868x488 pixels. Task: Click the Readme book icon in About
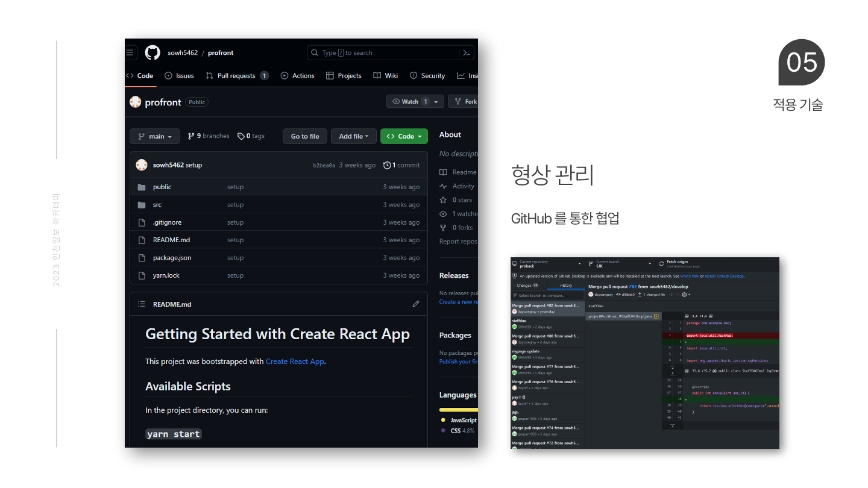444,172
